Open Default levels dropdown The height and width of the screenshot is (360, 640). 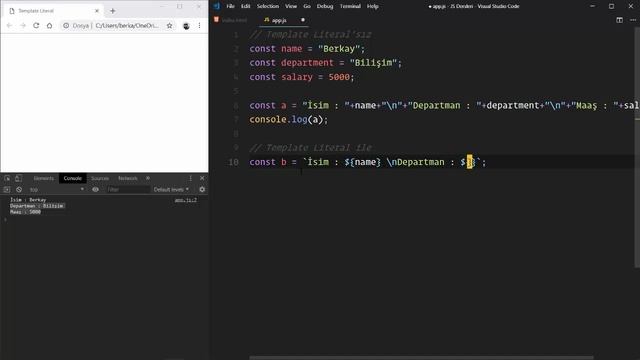click(x=171, y=189)
